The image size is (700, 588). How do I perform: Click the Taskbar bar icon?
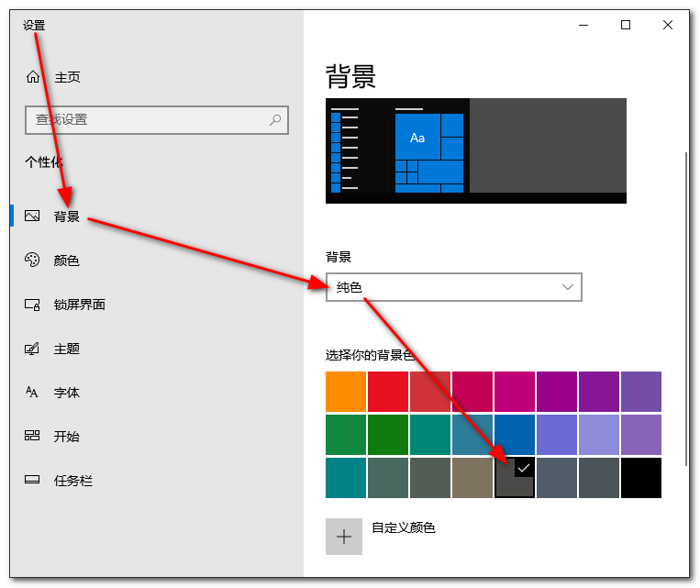32,480
